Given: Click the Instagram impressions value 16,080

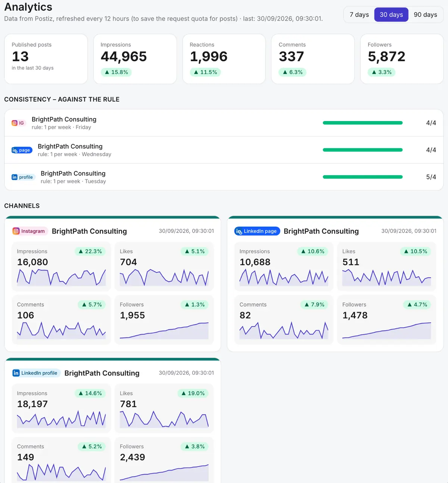Looking at the screenshot, I should coord(32,262).
